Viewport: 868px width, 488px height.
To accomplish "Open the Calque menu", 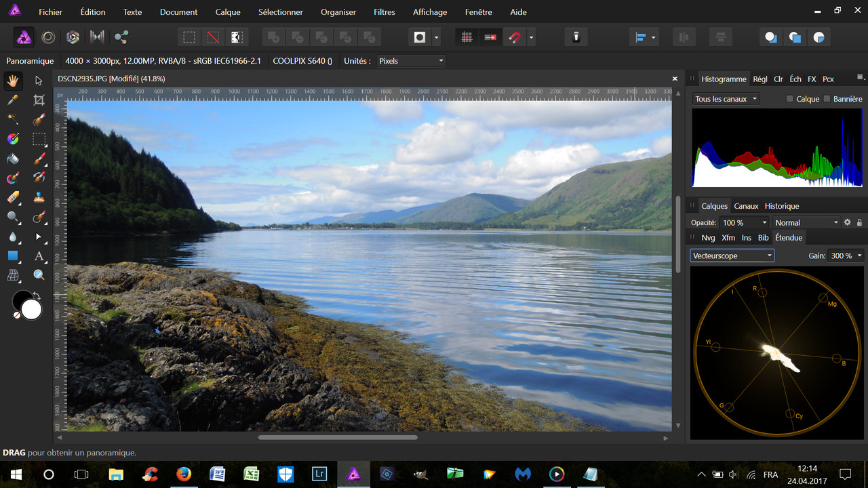I will (228, 12).
